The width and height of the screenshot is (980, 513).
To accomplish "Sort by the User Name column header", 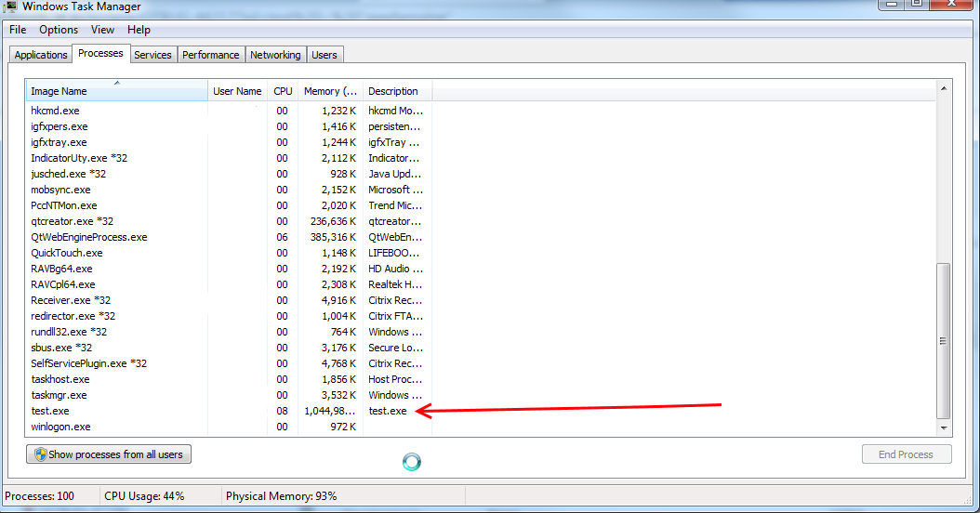I will tap(237, 90).
